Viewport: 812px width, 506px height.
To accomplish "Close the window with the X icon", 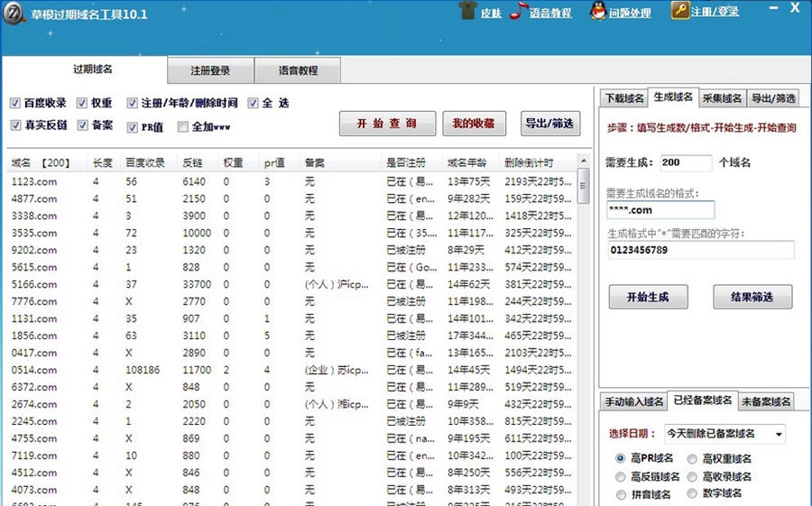I will click(795, 7).
